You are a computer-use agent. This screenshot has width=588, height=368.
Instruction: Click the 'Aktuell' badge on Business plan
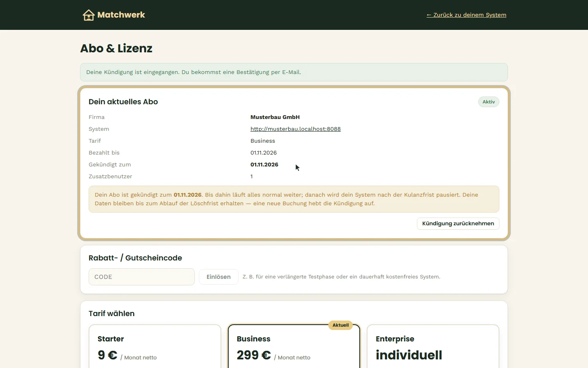tap(341, 325)
